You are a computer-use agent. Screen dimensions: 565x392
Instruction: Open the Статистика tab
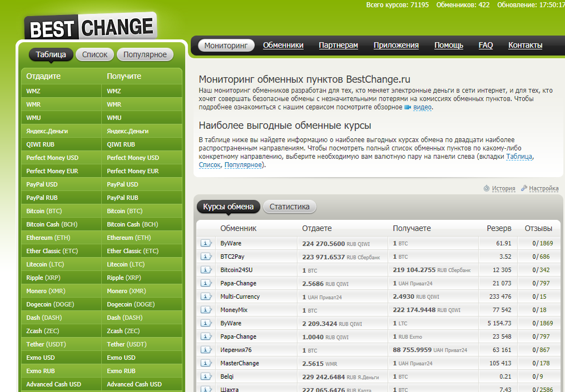289,207
